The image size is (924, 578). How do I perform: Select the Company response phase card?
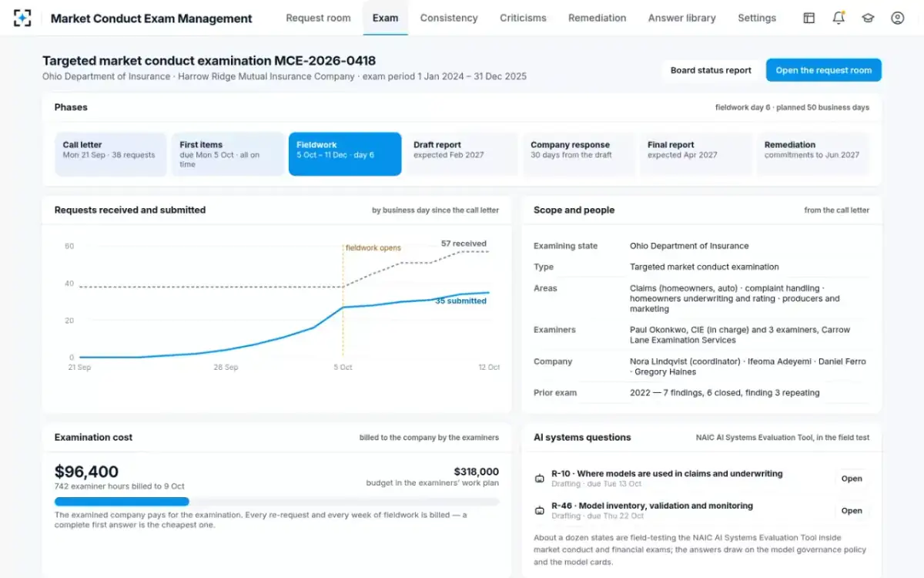pyautogui.click(x=579, y=154)
